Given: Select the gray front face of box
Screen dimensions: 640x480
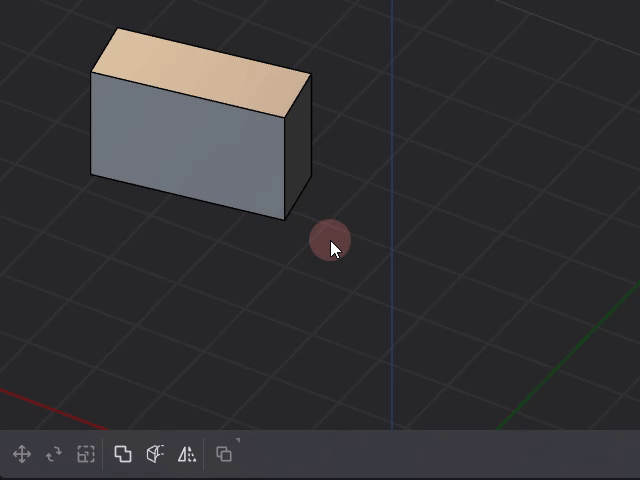Looking at the screenshot, I should point(187,146).
